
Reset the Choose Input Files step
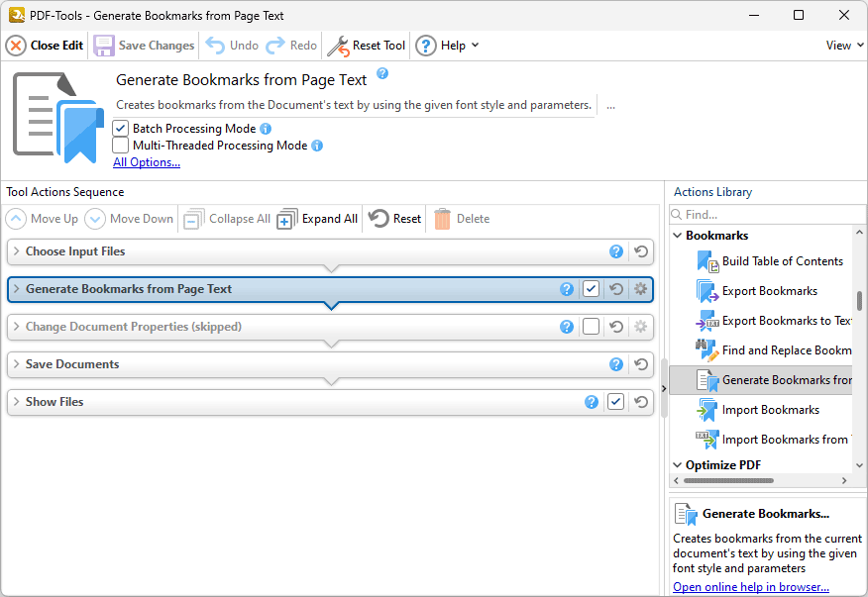tap(641, 251)
